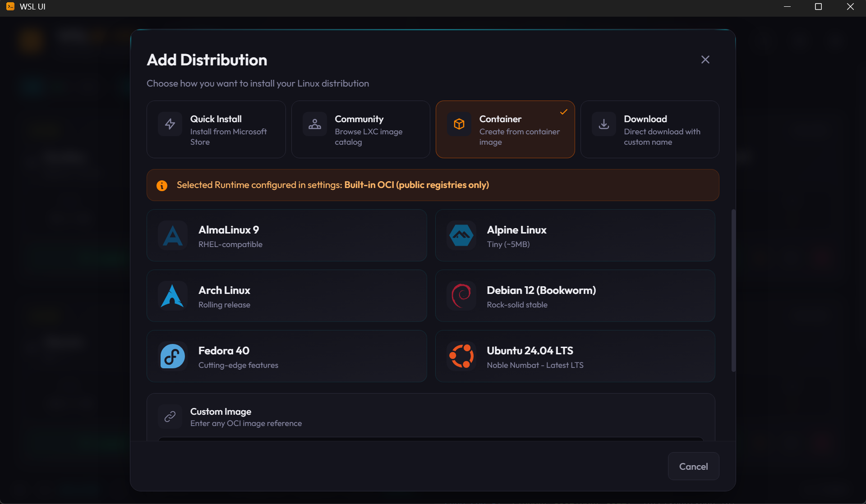Click the Ubuntu circle logo

(461, 357)
